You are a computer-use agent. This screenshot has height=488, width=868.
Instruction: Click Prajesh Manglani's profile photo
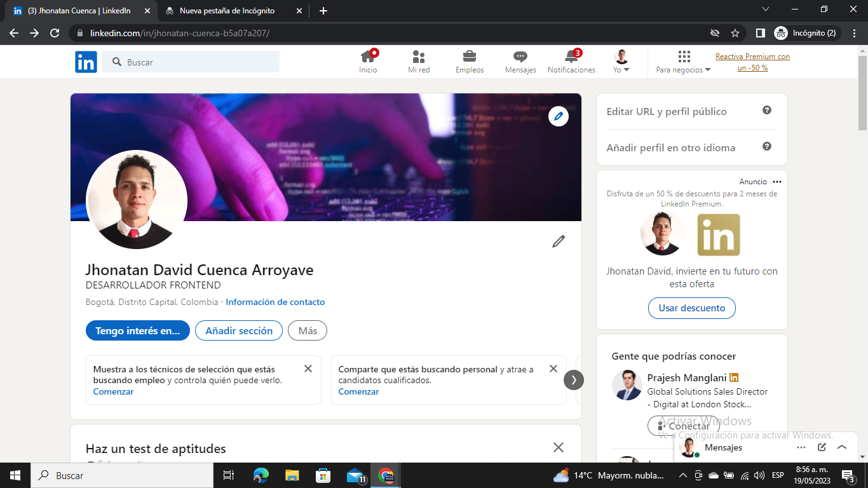(627, 385)
